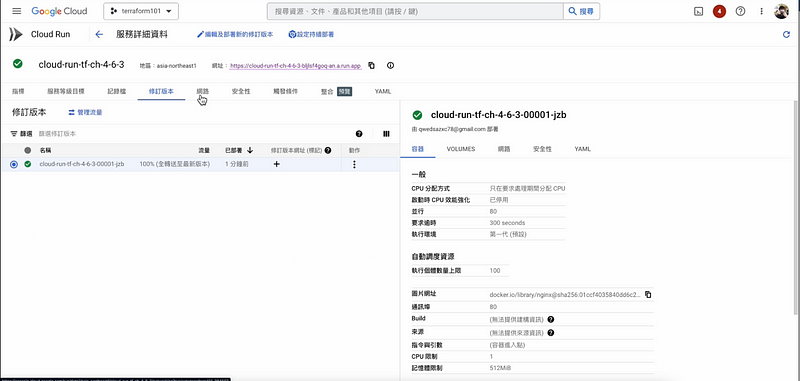Image resolution: width=800 pixels, height=381 pixels.
Task: Open the notifications badge showing 4
Action: point(719,11)
